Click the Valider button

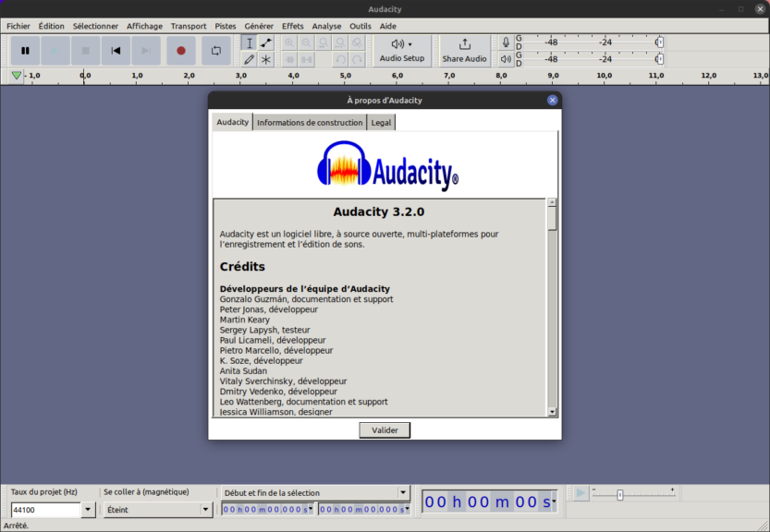click(x=385, y=429)
